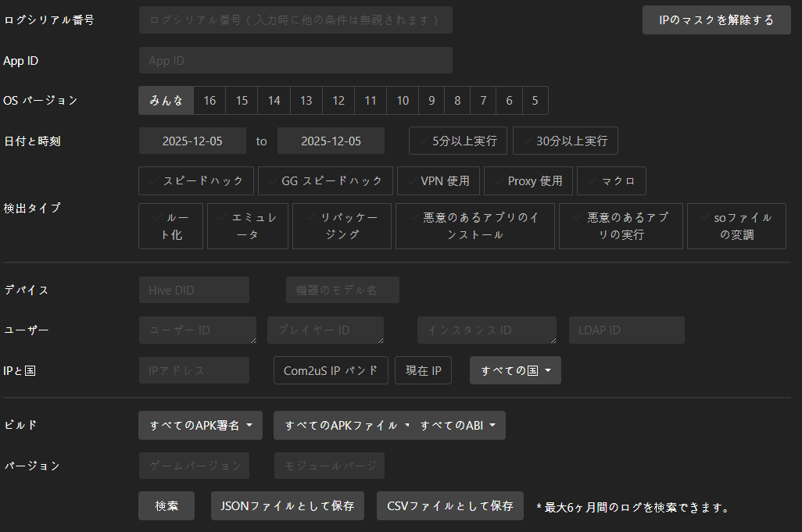Image resolution: width=802 pixels, height=532 pixels.
Task: Focus the Hive DID input field
Action: [x=194, y=290]
